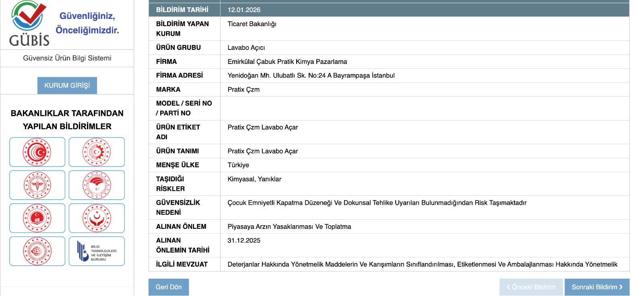Screen dimensions: 644x296
Task: Click the FİRMA ADRESİ label
Action: (x=180, y=75)
